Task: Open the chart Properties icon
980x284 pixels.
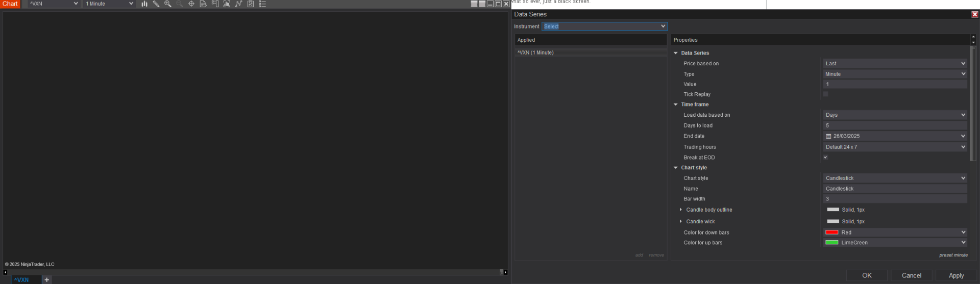Action: coord(251,4)
